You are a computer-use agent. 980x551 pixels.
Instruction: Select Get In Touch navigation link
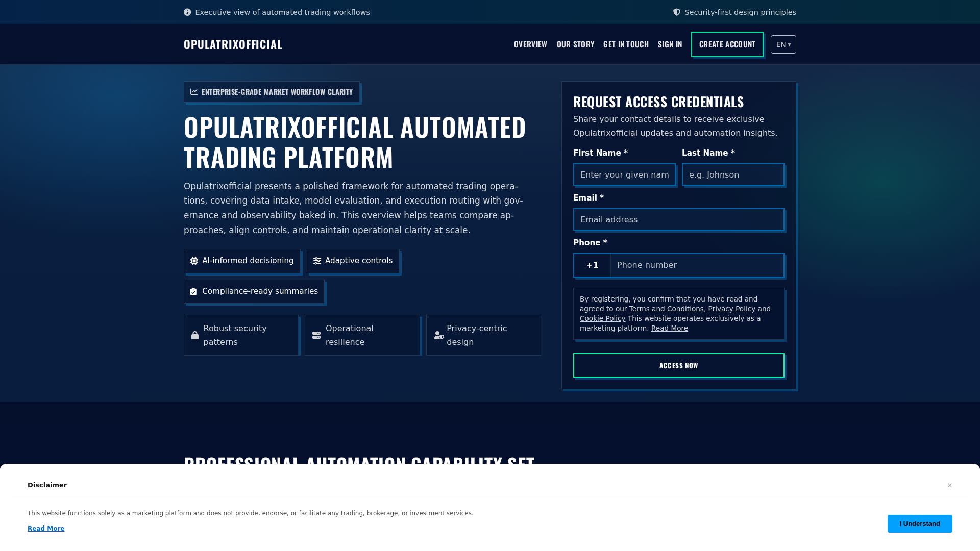(x=626, y=44)
